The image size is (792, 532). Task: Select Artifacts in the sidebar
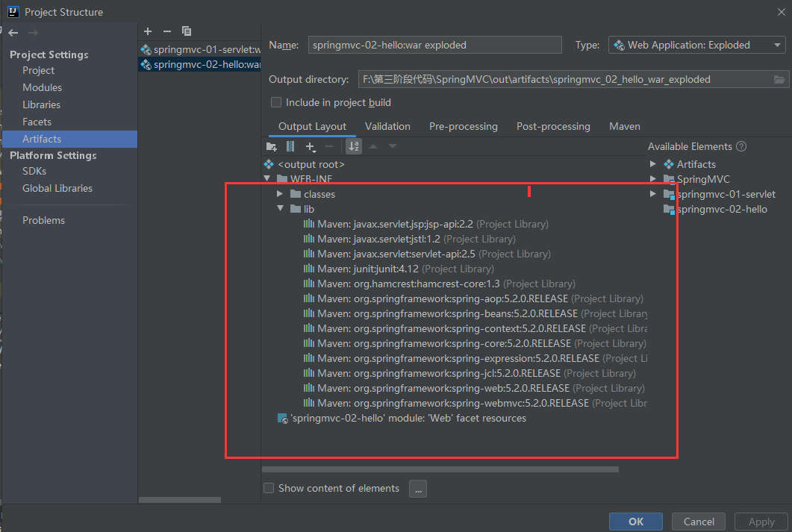pyautogui.click(x=69, y=140)
